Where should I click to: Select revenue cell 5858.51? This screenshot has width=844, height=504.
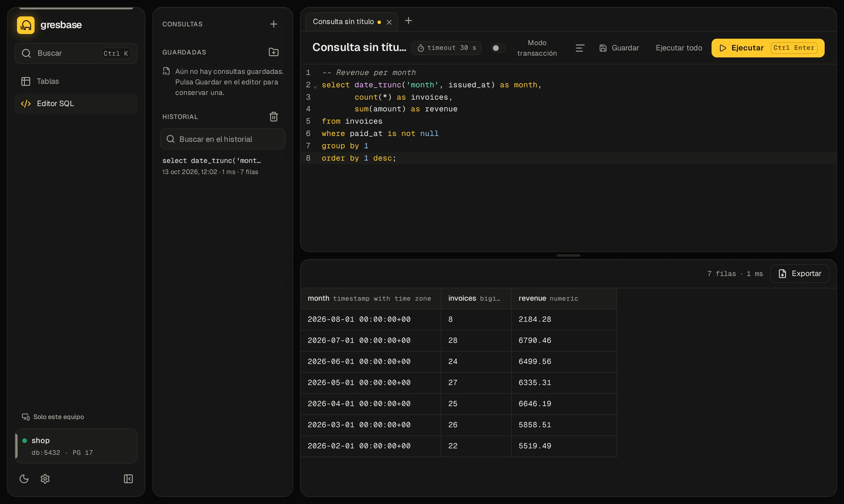tap(564, 425)
